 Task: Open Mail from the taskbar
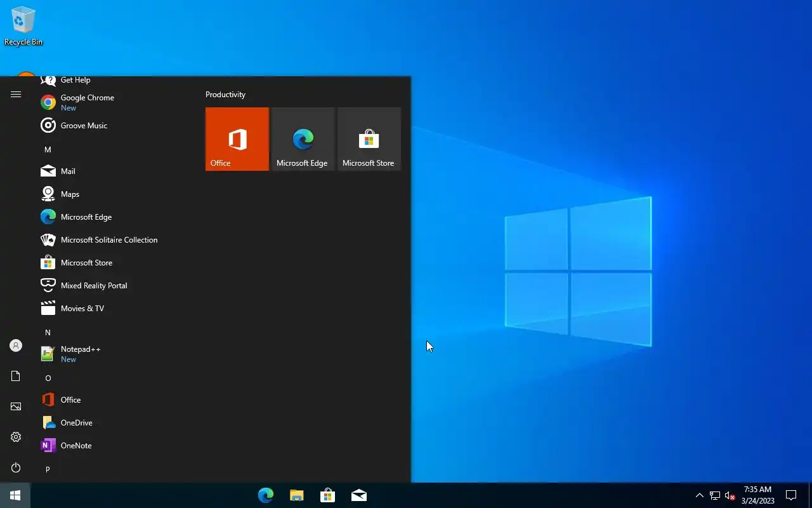coord(358,495)
